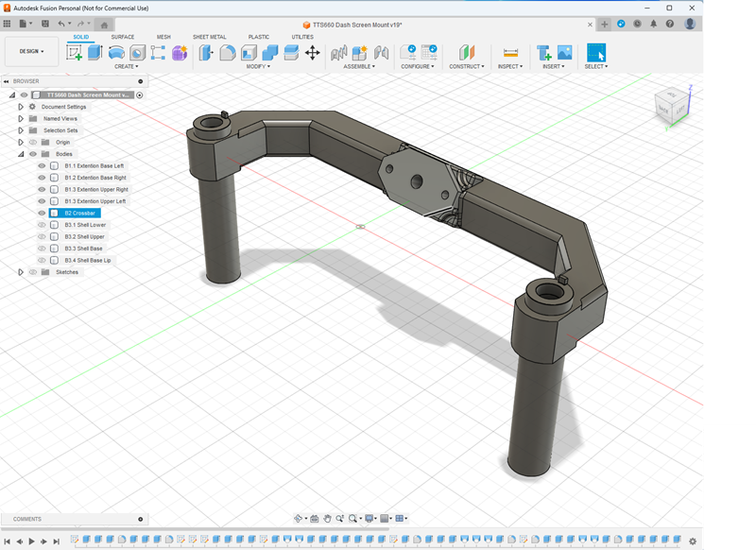The image size is (756, 550).
Task: Click the Move/Copy arrows icon
Action: (312, 53)
